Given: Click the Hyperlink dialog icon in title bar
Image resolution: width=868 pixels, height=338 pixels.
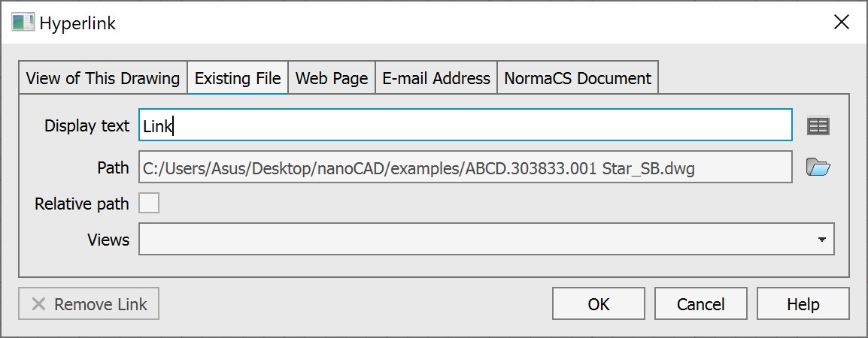Looking at the screenshot, I should coord(23,23).
